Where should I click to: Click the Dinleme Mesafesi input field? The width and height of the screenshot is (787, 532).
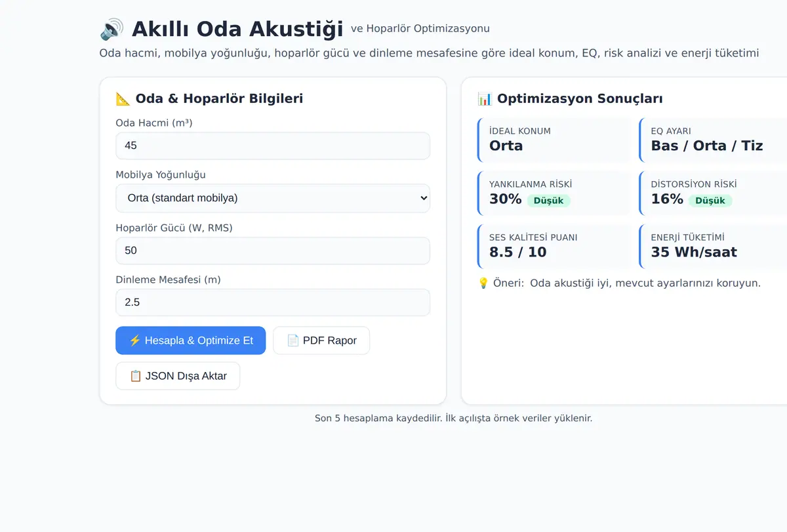(273, 302)
